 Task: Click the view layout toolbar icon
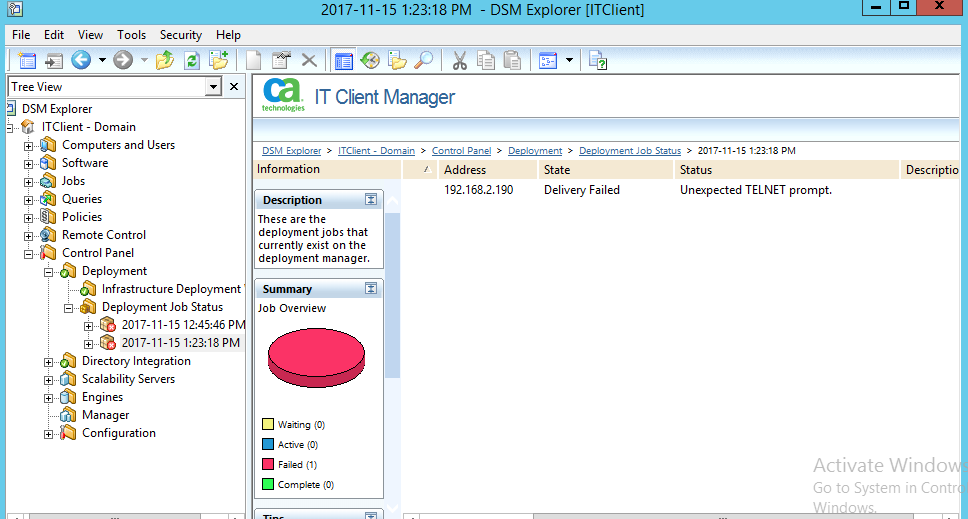click(x=548, y=60)
